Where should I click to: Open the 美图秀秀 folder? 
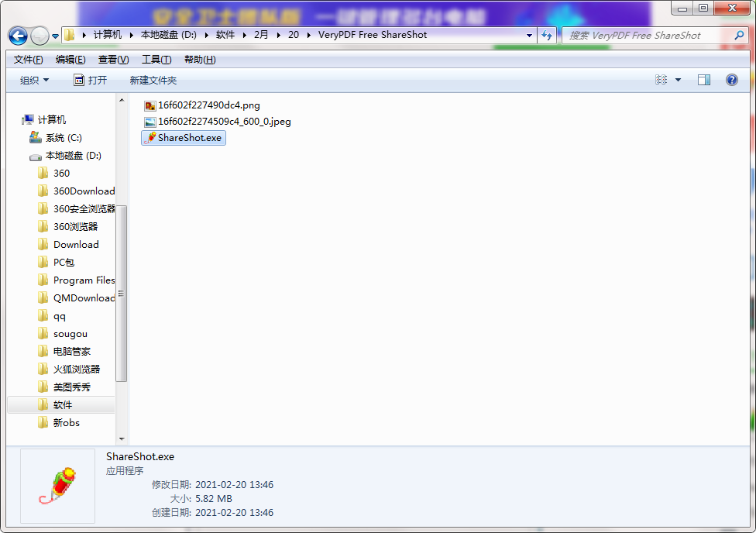(72, 387)
